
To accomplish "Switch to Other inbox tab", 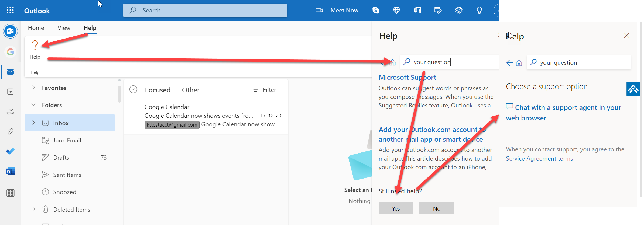I will (x=191, y=90).
